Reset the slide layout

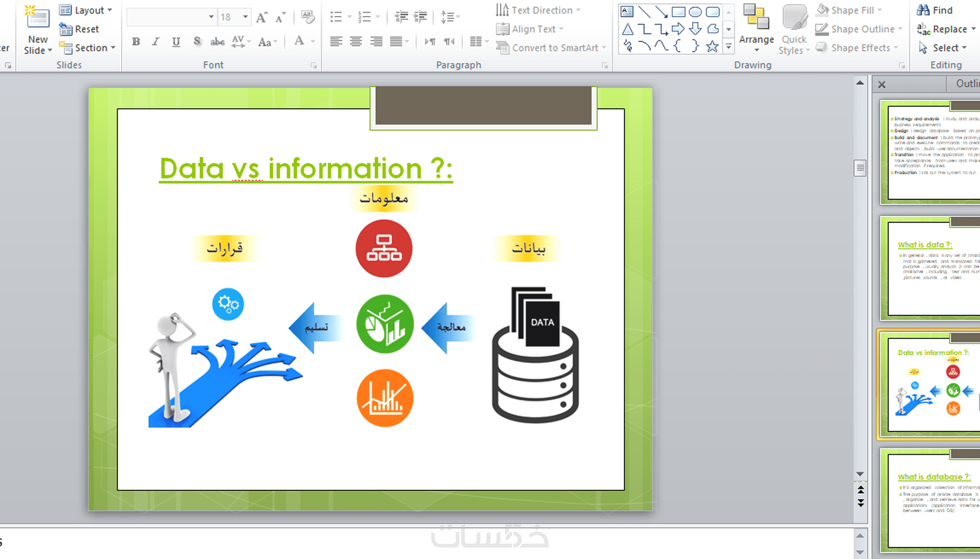(80, 29)
